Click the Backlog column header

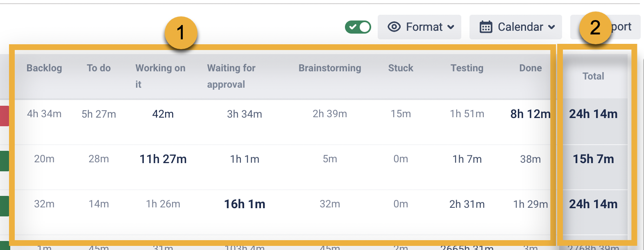[x=44, y=68]
